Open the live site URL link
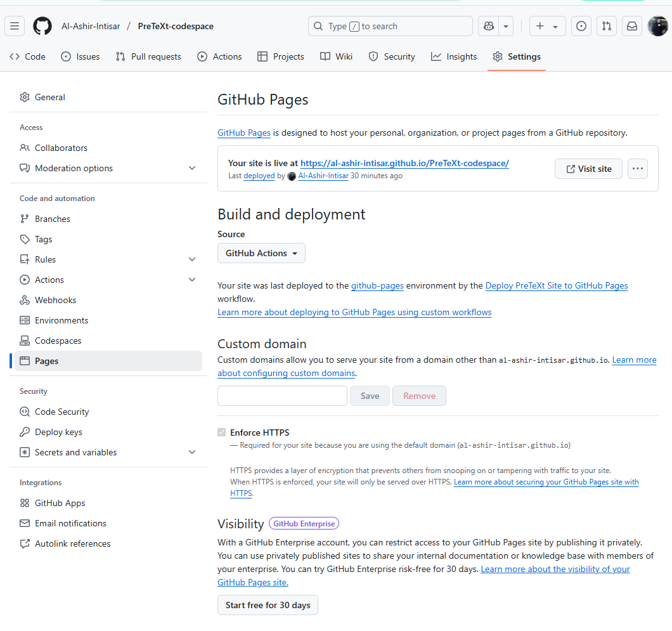Image resolution: width=672 pixels, height=631 pixels. click(x=404, y=164)
